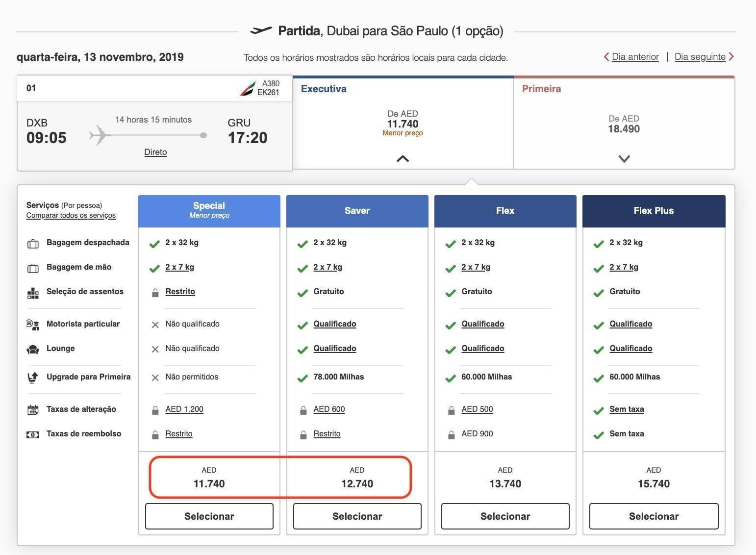Click the Flex fare column header
756x555 pixels.
click(505, 211)
